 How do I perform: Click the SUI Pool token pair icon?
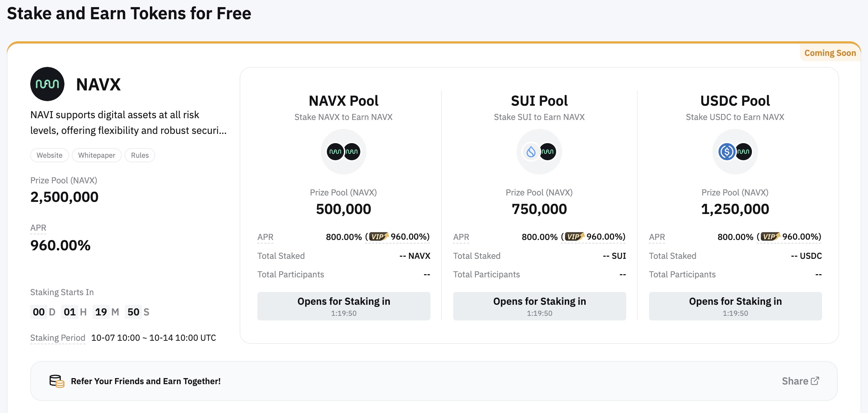(539, 152)
